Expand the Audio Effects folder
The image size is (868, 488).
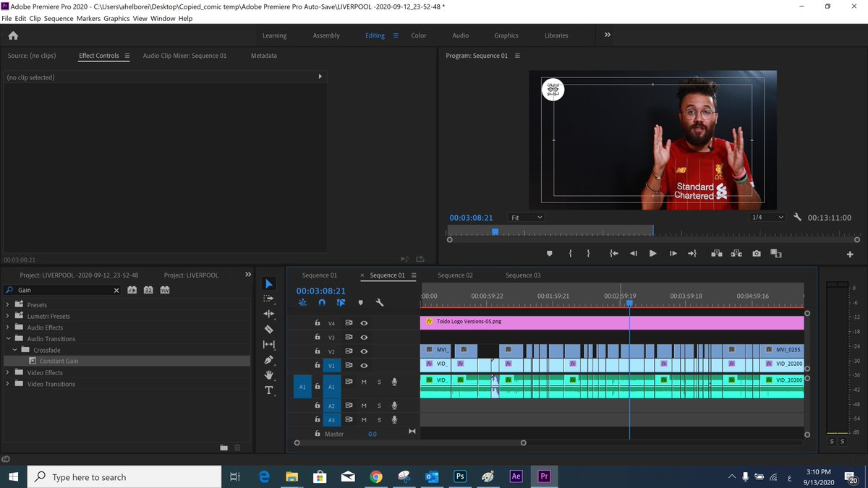(x=8, y=328)
